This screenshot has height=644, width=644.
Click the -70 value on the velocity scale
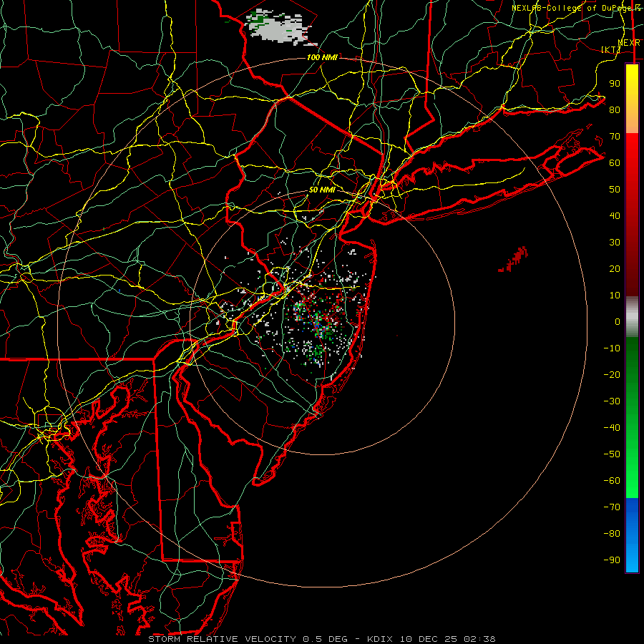(612, 507)
